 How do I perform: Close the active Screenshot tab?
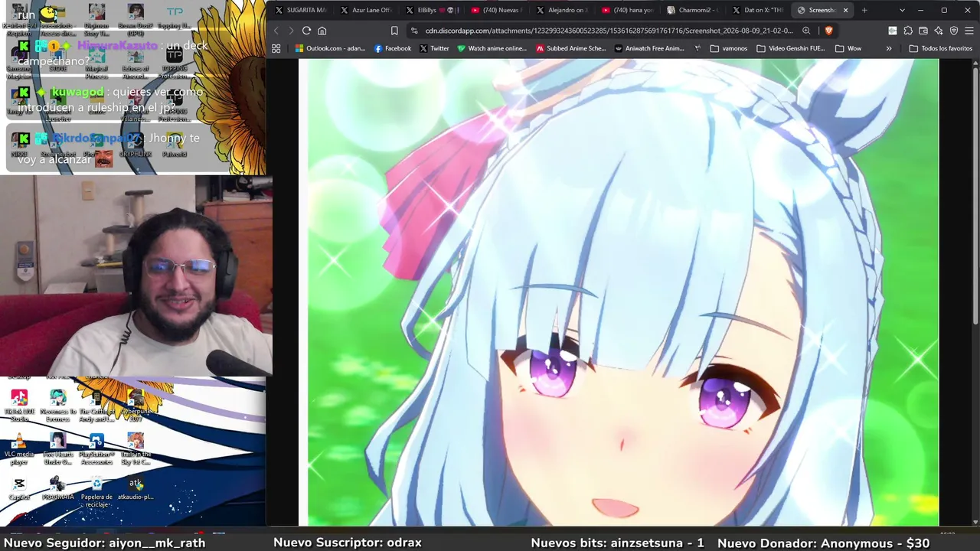[845, 10]
